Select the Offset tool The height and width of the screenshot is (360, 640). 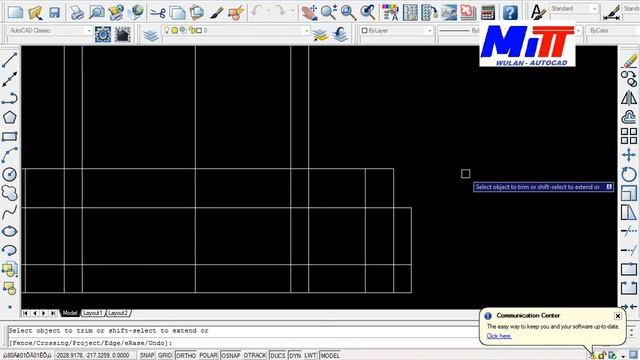pyautogui.click(x=629, y=118)
